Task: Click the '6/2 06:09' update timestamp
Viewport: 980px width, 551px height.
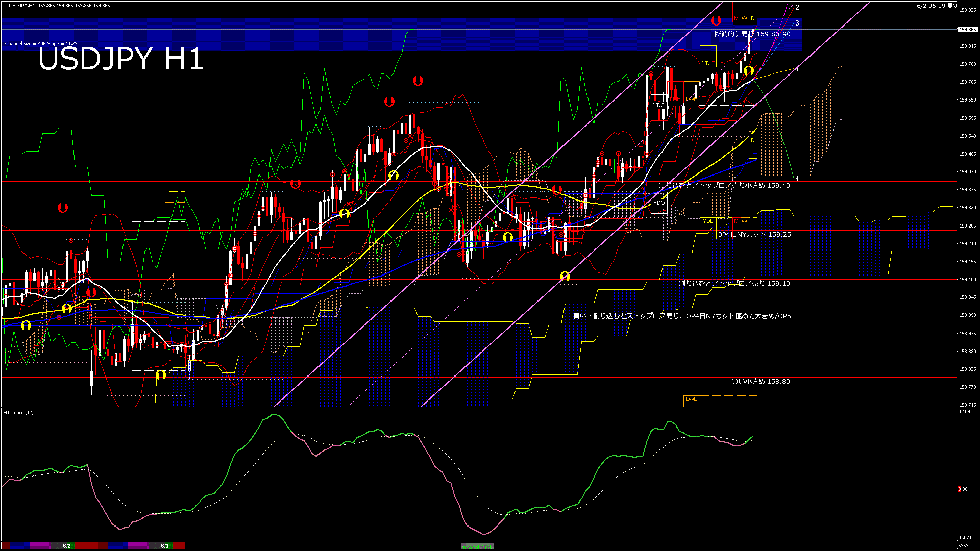Action: click(x=937, y=6)
